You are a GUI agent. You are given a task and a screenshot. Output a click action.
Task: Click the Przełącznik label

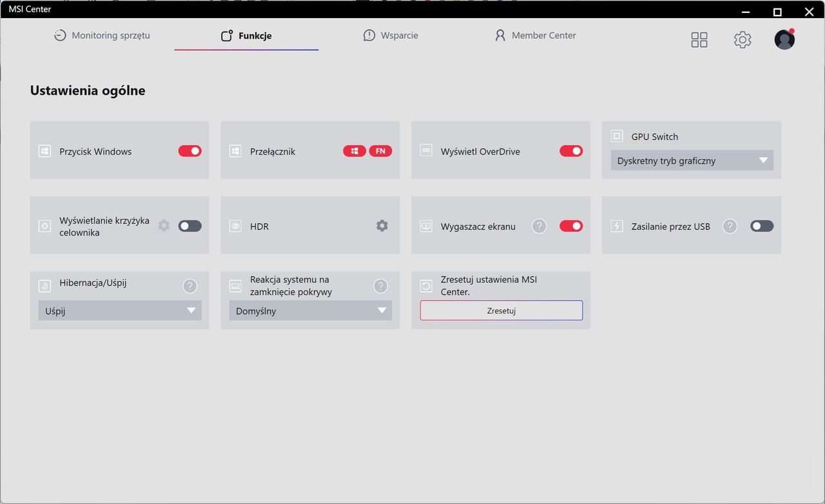tap(273, 151)
